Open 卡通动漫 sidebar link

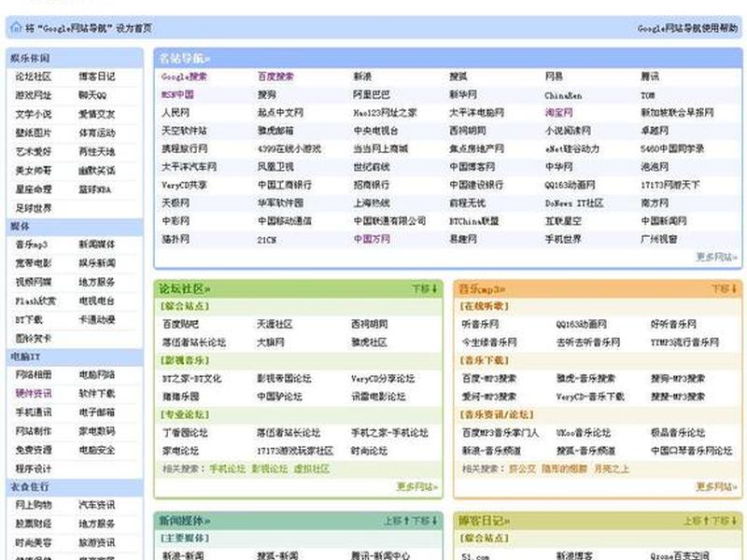[x=97, y=319]
